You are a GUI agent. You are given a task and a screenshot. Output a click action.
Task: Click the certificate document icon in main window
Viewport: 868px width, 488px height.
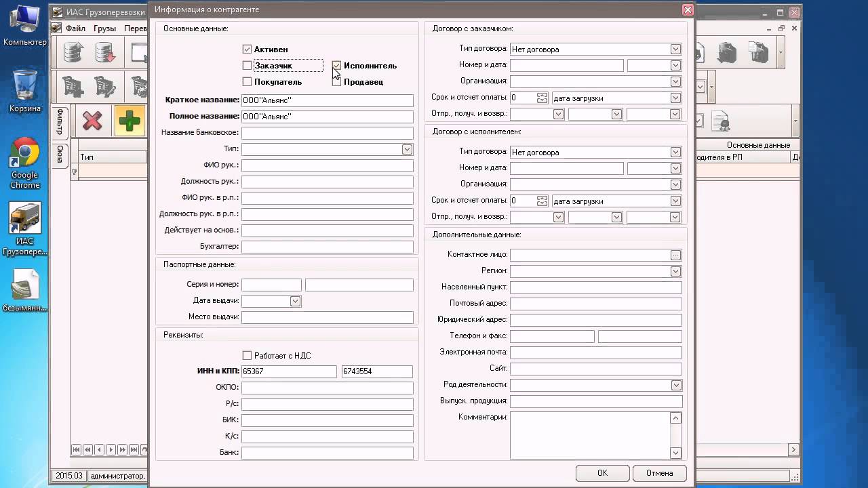[x=721, y=122]
